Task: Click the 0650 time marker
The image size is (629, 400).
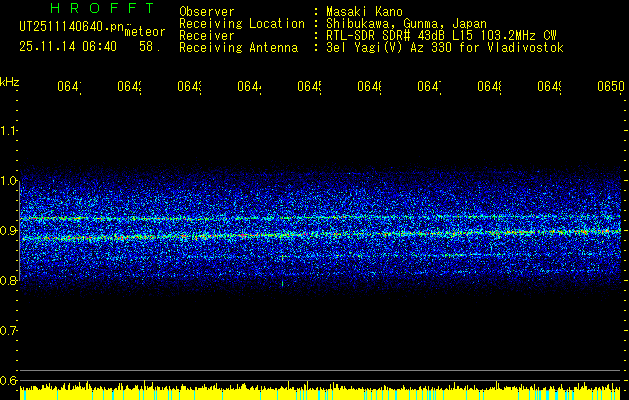Action: click(x=611, y=86)
